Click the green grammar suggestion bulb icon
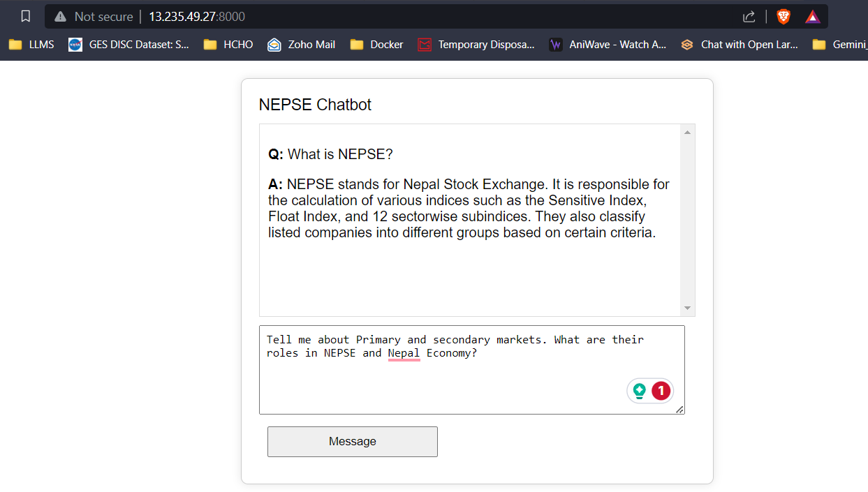The height and width of the screenshot is (492, 868). 639,391
